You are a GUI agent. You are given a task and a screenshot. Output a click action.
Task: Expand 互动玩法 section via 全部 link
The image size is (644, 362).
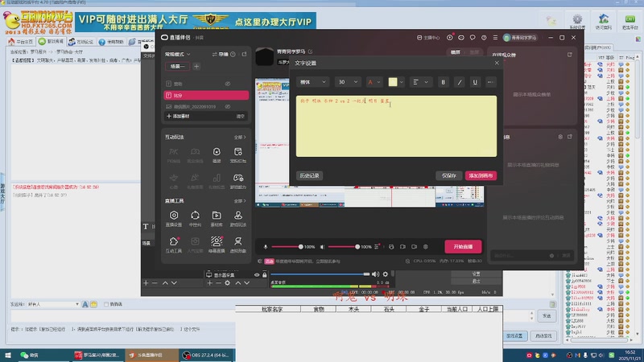point(239,137)
